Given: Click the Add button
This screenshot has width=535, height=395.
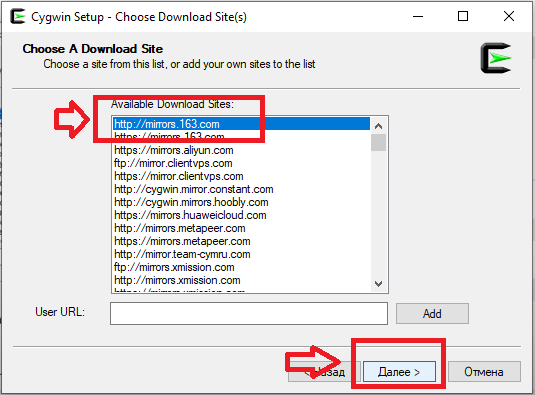Looking at the screenshot, I should (x=432, y=313).
